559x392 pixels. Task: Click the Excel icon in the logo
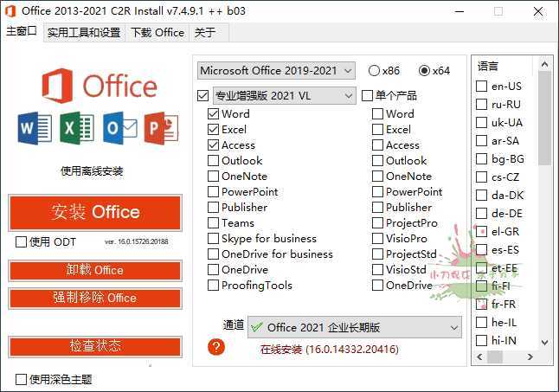[77, 128]
